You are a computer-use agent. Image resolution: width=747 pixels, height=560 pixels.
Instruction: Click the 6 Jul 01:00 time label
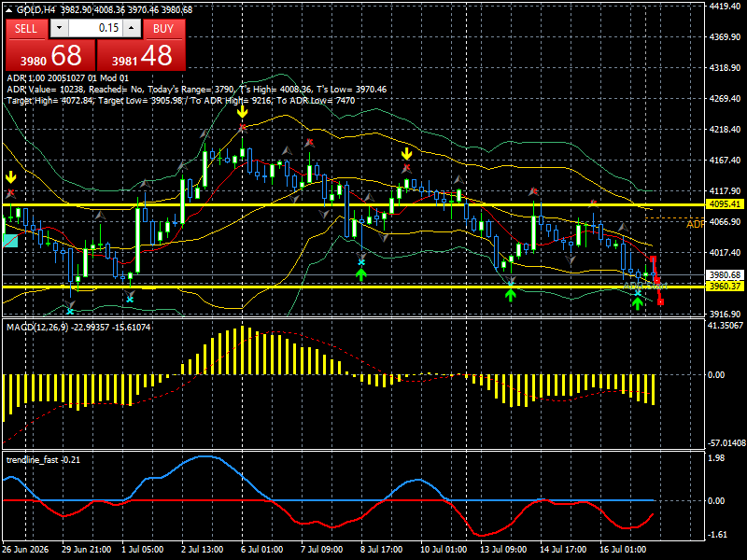click(x=262, y=550)
